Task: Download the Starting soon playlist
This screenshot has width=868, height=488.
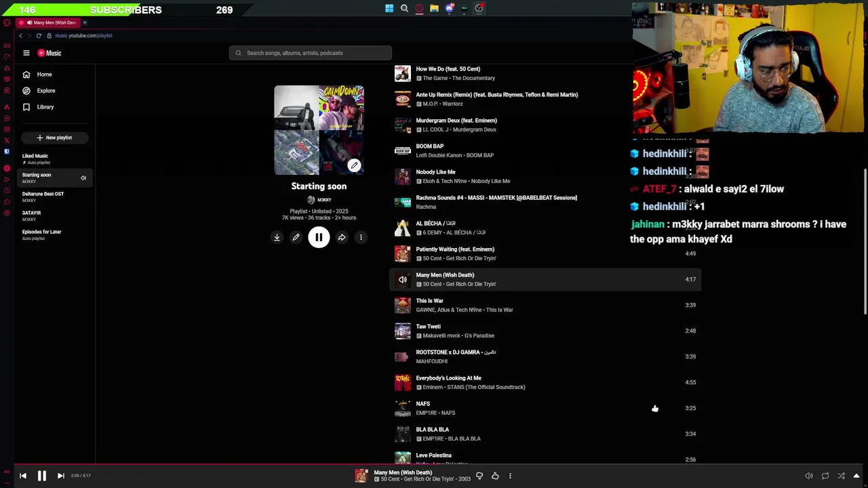Action: (x=277, y=237)
